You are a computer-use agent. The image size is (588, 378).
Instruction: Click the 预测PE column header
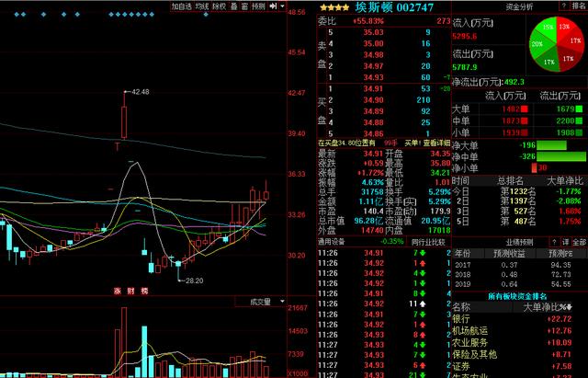click(560, 254)
